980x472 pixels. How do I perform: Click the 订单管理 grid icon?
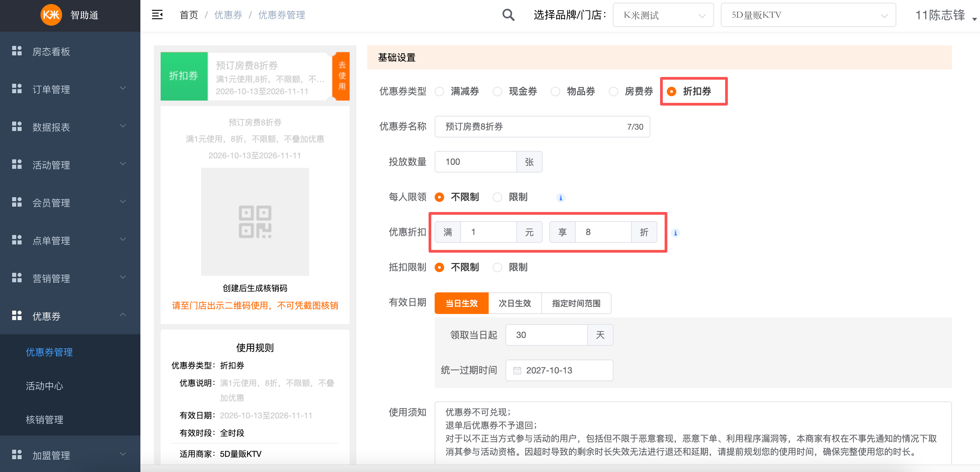(x=17, y=88)
